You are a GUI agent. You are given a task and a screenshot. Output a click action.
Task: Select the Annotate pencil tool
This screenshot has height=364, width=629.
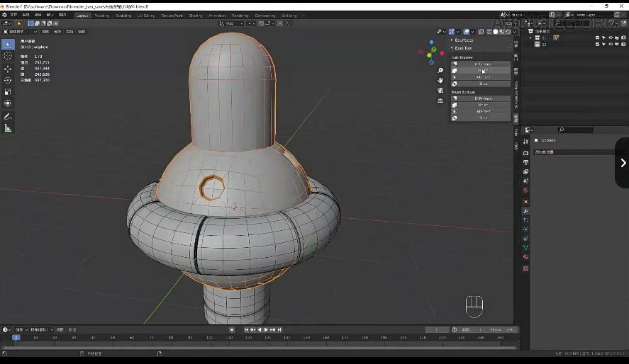tap(8, 116)
